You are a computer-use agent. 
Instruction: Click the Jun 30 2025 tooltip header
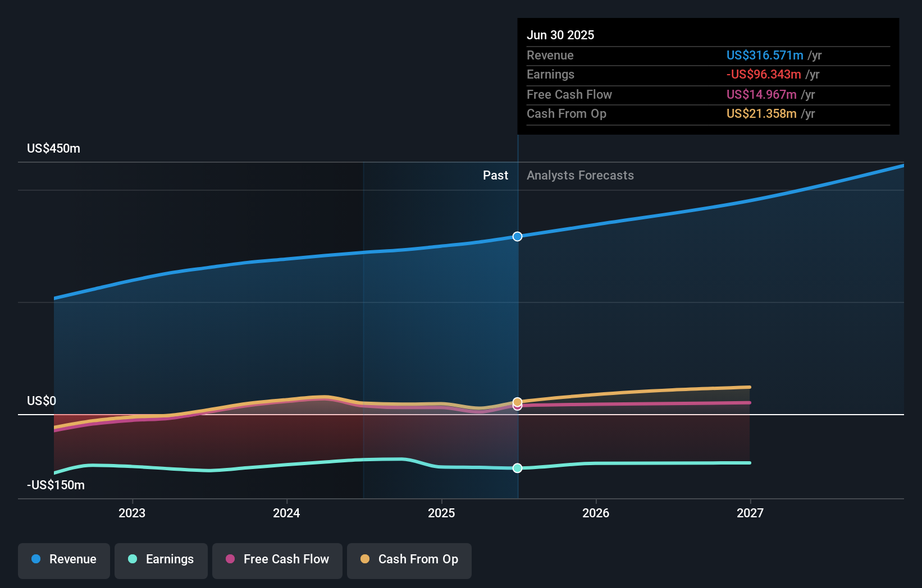[x=560, y=35]
